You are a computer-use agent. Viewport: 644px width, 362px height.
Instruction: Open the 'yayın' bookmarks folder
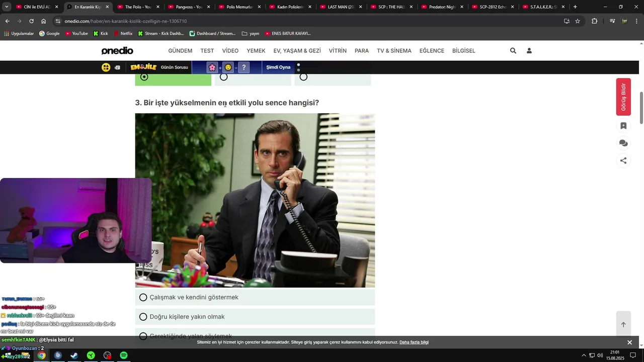251,34
